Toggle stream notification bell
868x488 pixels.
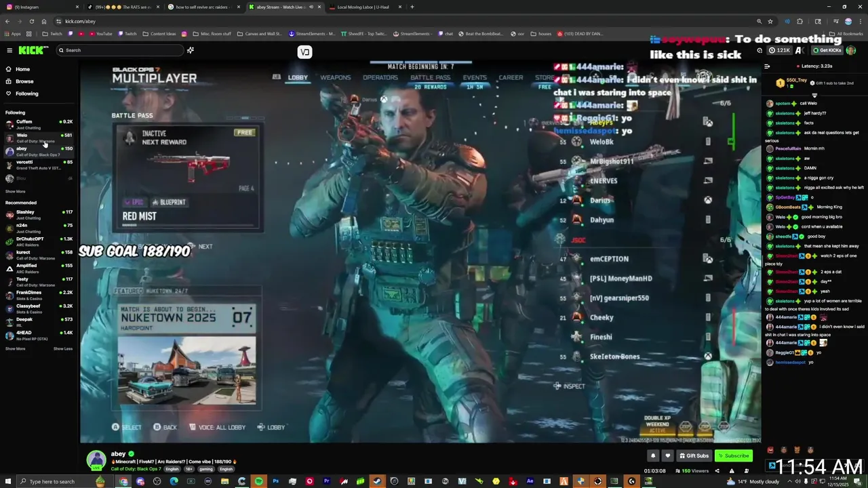653,455
